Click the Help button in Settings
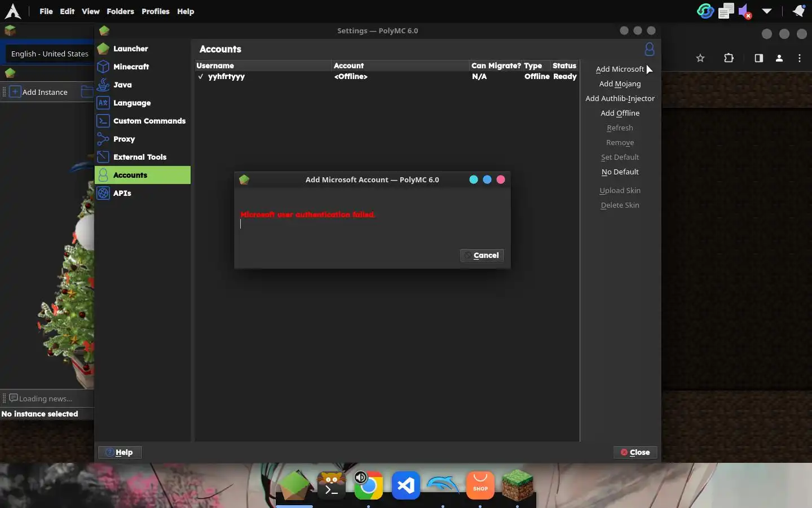This screenshot has height=508, width=812. coord(120,452)
